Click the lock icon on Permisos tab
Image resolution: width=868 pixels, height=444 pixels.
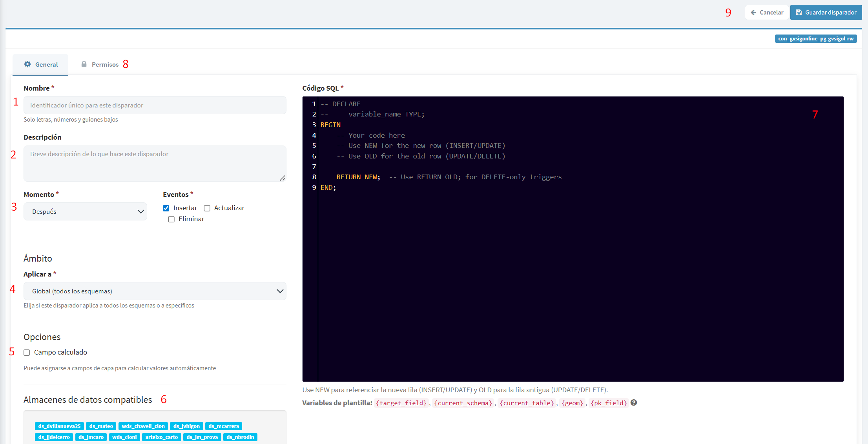(x=84, y=64)
